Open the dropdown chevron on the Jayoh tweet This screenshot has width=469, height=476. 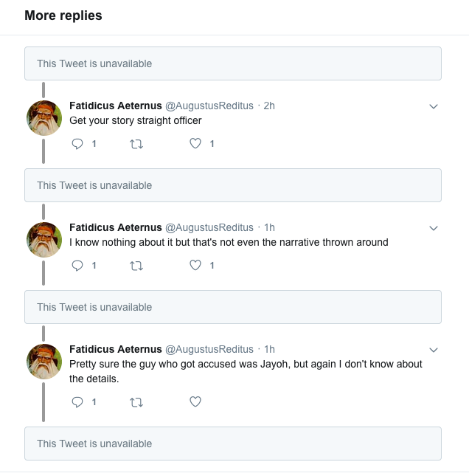pos(434,350)
